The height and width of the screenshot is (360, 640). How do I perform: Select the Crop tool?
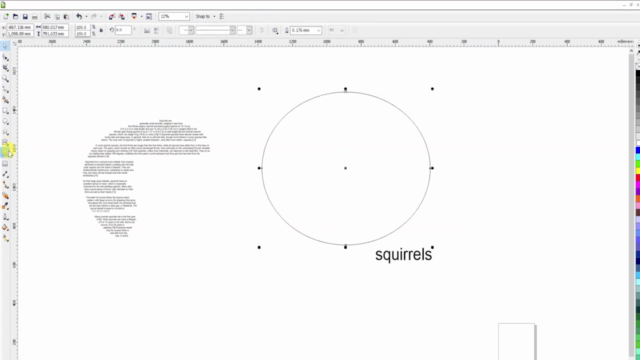click(x=5, y=68)
